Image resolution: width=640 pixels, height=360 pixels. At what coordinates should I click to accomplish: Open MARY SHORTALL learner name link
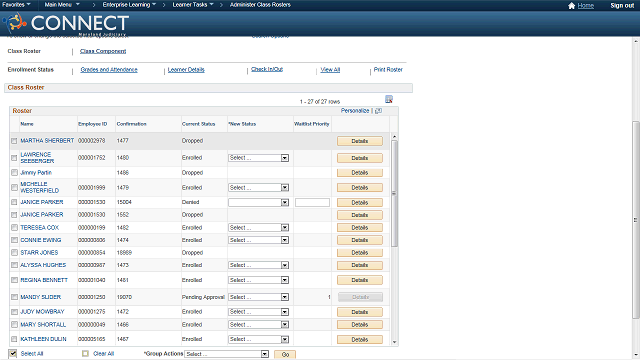point(43,324)
